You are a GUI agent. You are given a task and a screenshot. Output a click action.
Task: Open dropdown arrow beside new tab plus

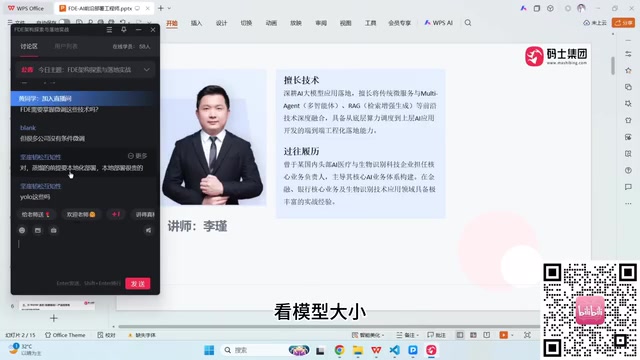click(x=169, y=8)
